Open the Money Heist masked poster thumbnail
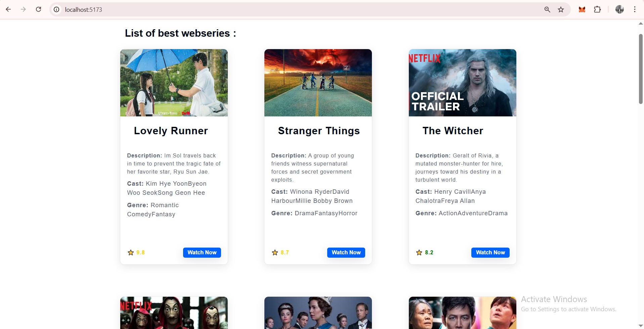644x329 pixels. point(174,313)
